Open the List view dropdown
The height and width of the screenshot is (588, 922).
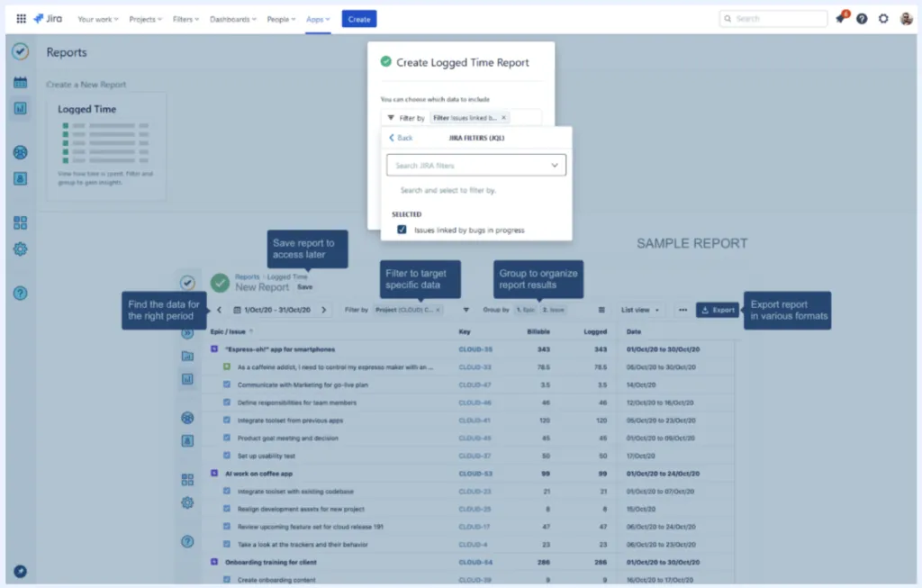tap(640, 310)
